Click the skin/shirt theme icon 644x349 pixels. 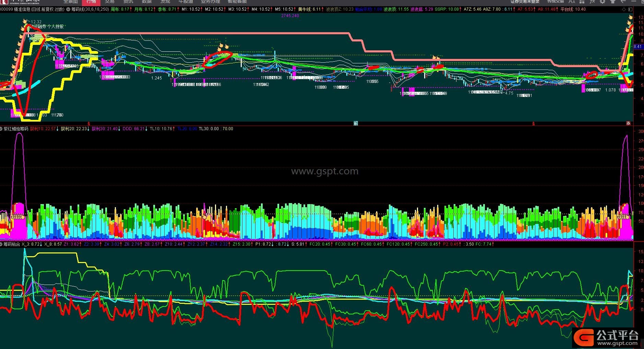point(613,2)
